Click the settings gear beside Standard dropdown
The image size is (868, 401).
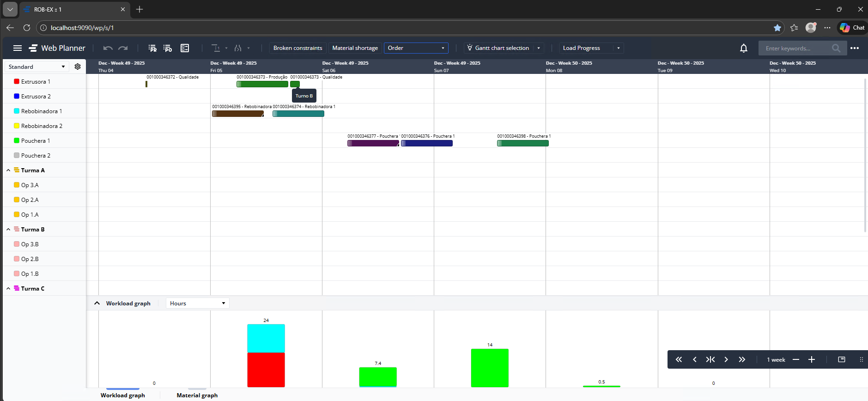(78, 67)
